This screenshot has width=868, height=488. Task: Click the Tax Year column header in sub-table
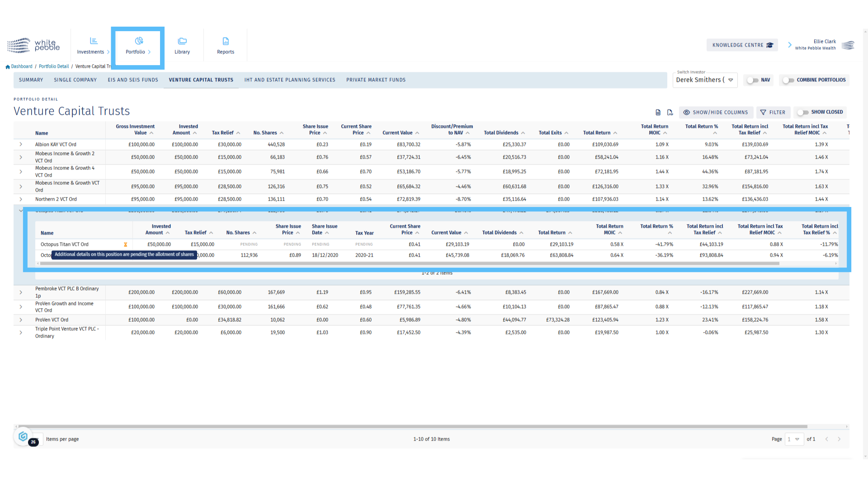click(x=364, y=233)
